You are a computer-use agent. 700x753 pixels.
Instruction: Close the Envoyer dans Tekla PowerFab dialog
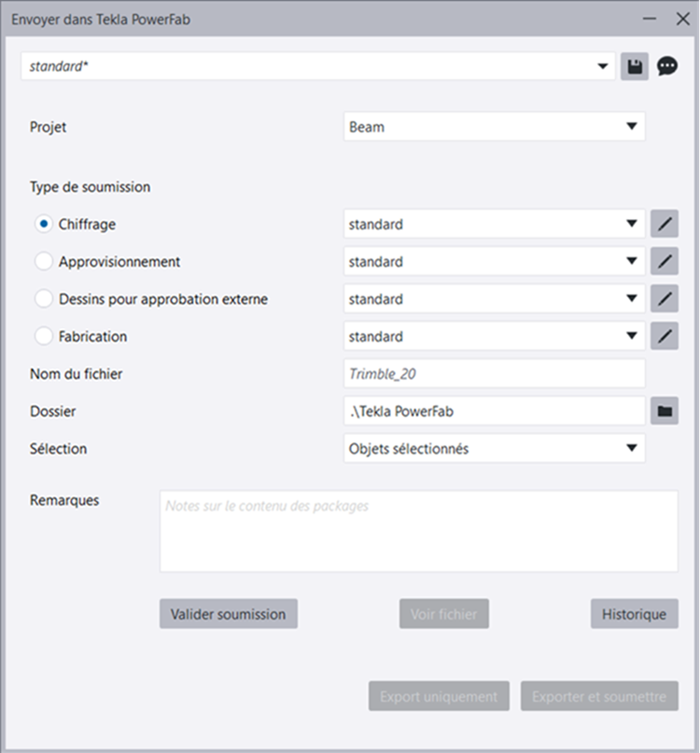pyautogui.click(x=679, y=19)
